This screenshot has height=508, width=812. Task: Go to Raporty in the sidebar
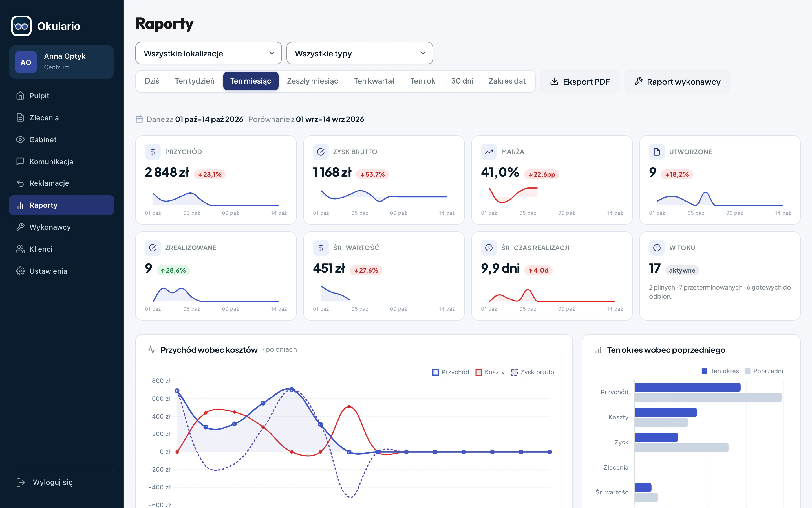(62, 205)
